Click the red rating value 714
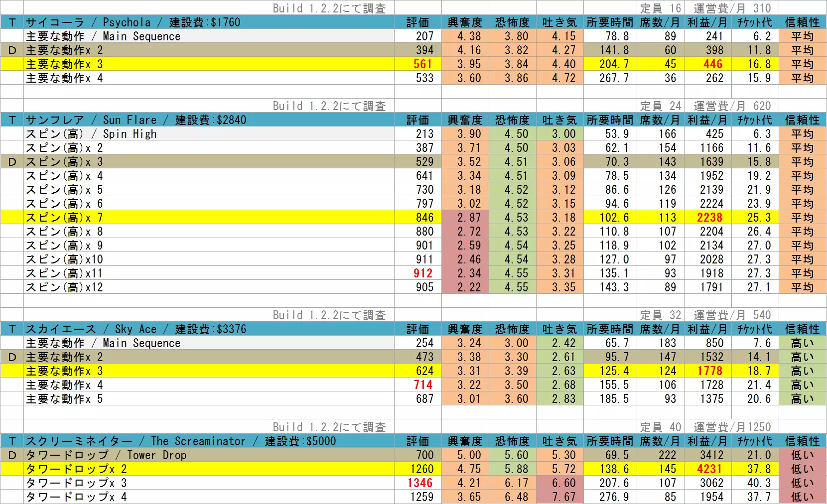This screenshot has height=504, width=827. tap(422, 385)
